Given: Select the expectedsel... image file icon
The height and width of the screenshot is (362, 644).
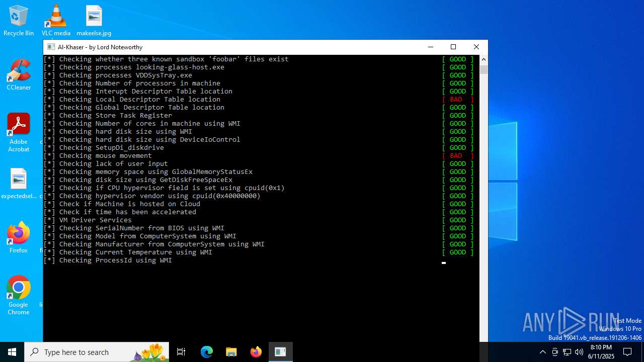Looking at the screenshot, I should coord(19,184).
